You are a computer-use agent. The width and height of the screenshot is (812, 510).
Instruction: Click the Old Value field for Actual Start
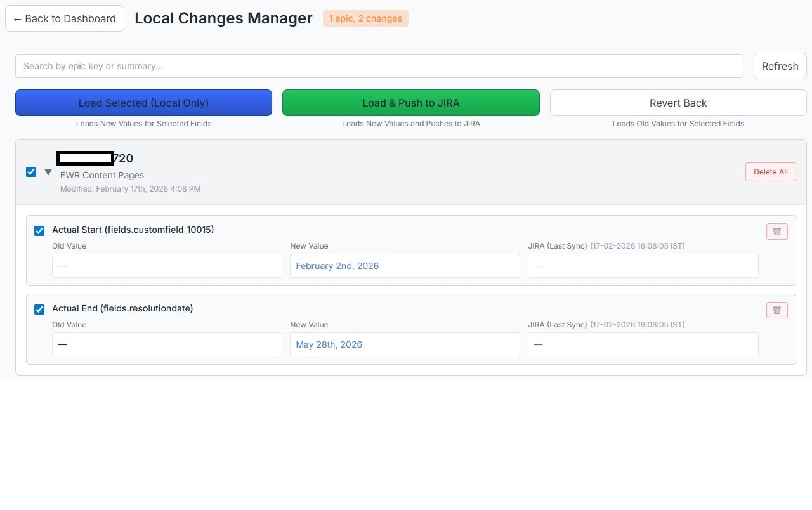tap(166, 266)
